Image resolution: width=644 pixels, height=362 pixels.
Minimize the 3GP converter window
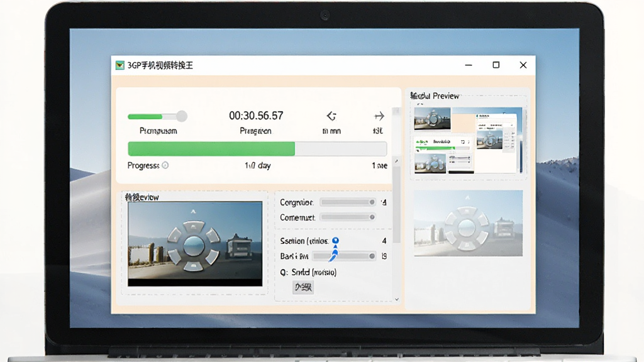pos(469,65)
